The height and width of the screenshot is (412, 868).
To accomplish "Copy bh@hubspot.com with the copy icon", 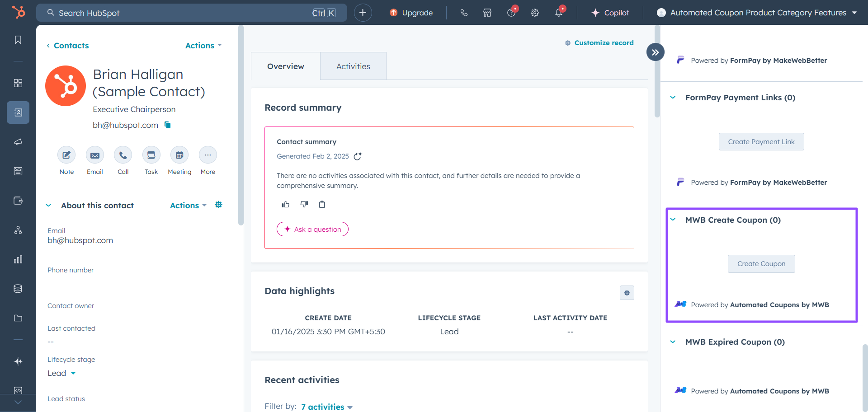I will point(167,125).
